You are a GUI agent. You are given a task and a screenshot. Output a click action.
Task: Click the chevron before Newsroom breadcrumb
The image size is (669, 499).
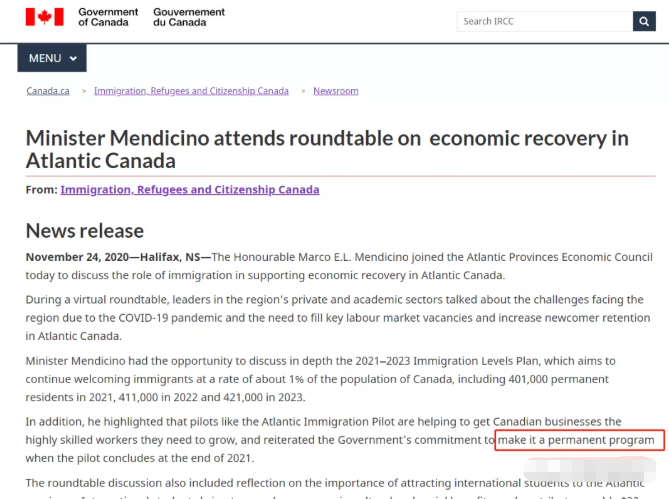[300, 91]
